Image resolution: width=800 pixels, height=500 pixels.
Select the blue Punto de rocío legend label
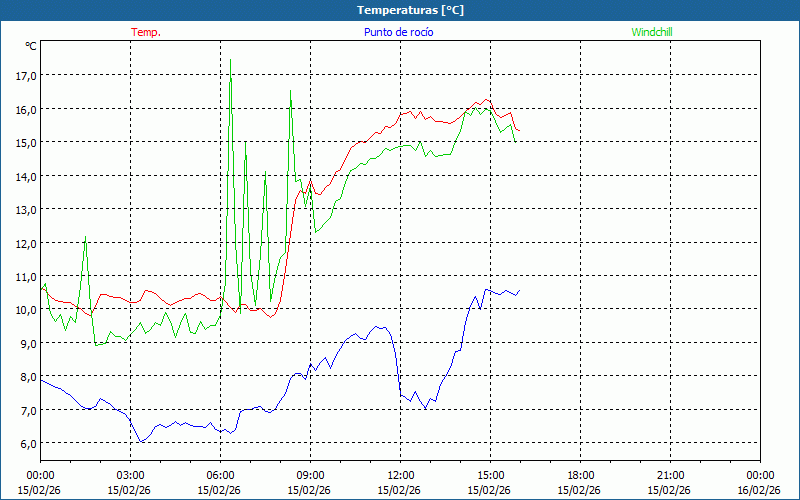pyautogui.click(x=398, y=32)
